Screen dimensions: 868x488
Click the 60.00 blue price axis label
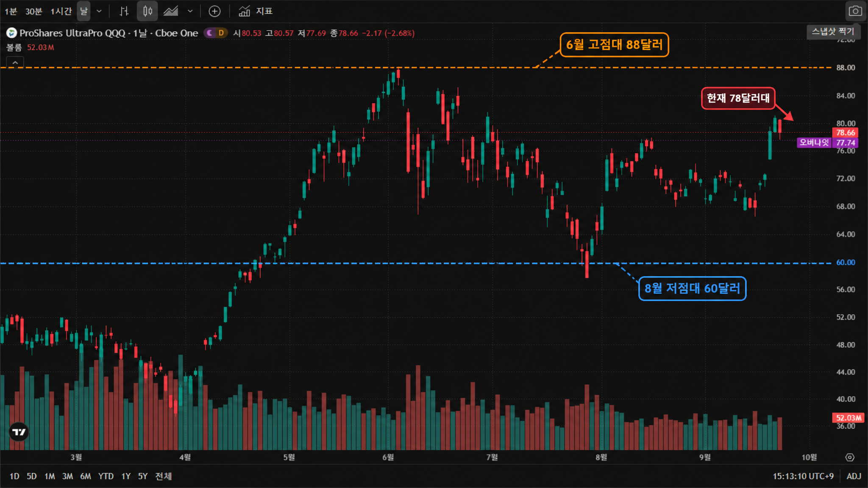tap(846, 262)
